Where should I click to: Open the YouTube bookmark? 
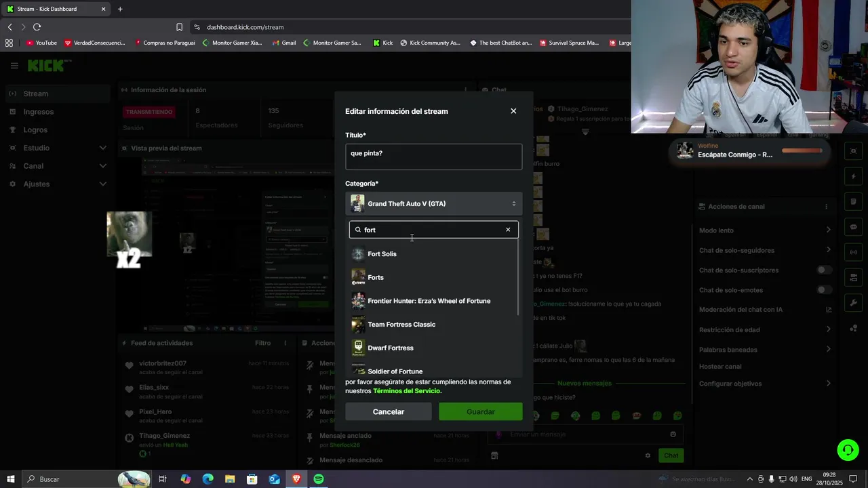coord(41,43)
